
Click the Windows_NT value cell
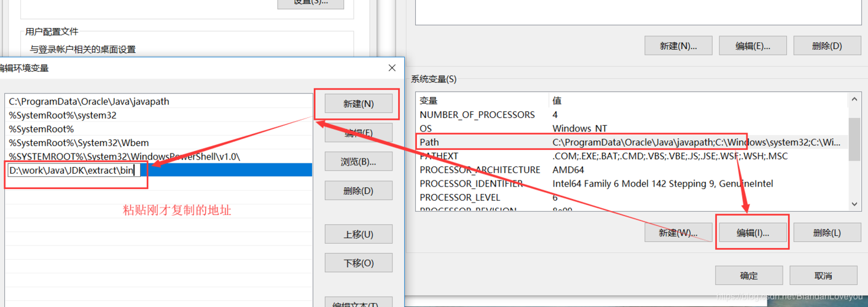pyautogui.click(x=579, y=128)
